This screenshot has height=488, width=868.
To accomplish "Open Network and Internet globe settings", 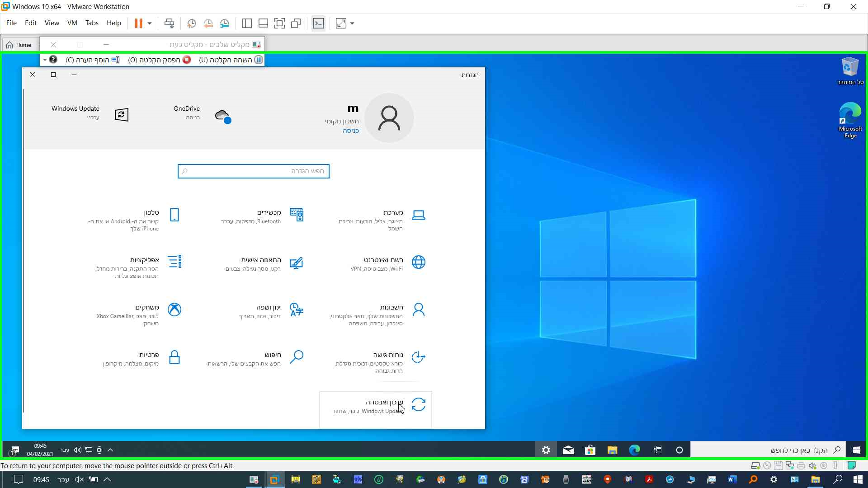I will [x=418, y=262].
